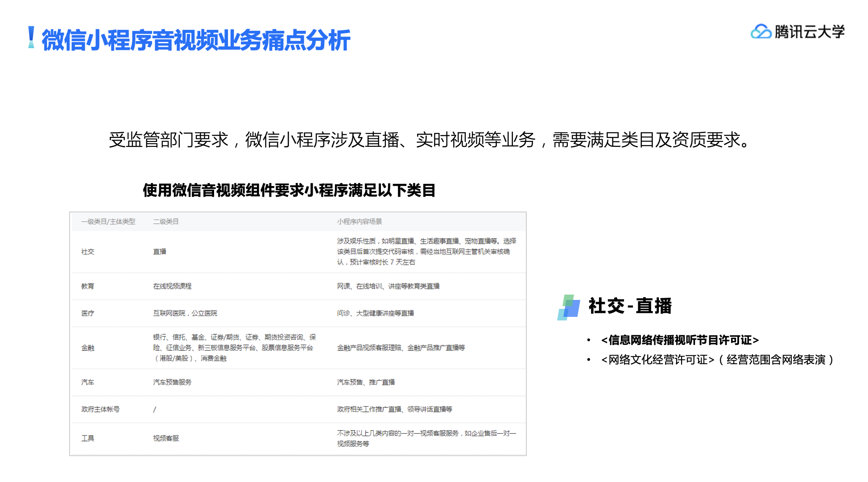Click the subtitle 使用微信音视频组件要求小程序满足以下类目

[x=289, y=190]
